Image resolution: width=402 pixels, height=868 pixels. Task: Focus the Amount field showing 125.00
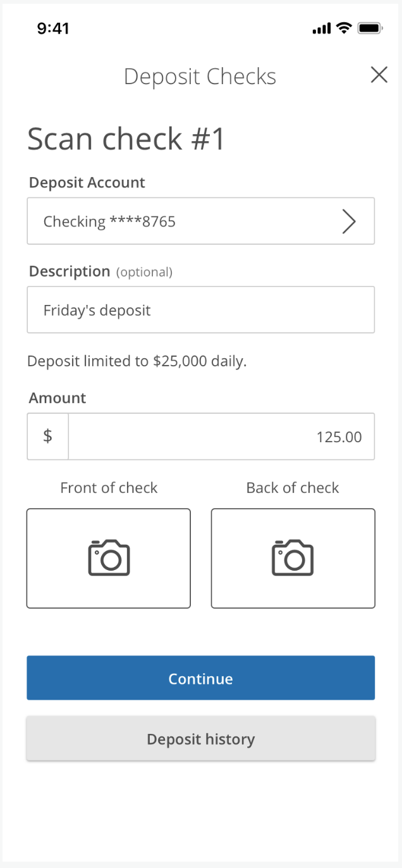pos(221,436)
